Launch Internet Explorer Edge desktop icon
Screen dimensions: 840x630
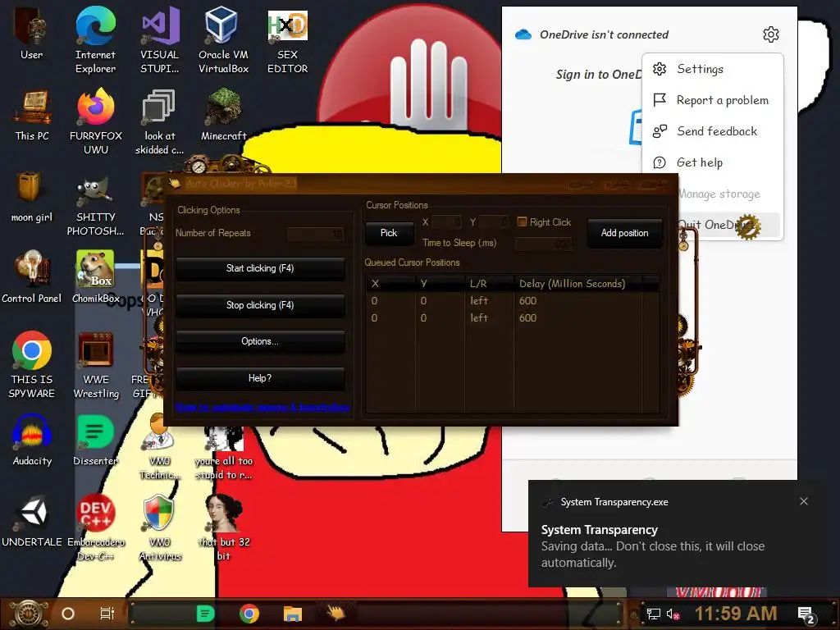coord(95,40)
